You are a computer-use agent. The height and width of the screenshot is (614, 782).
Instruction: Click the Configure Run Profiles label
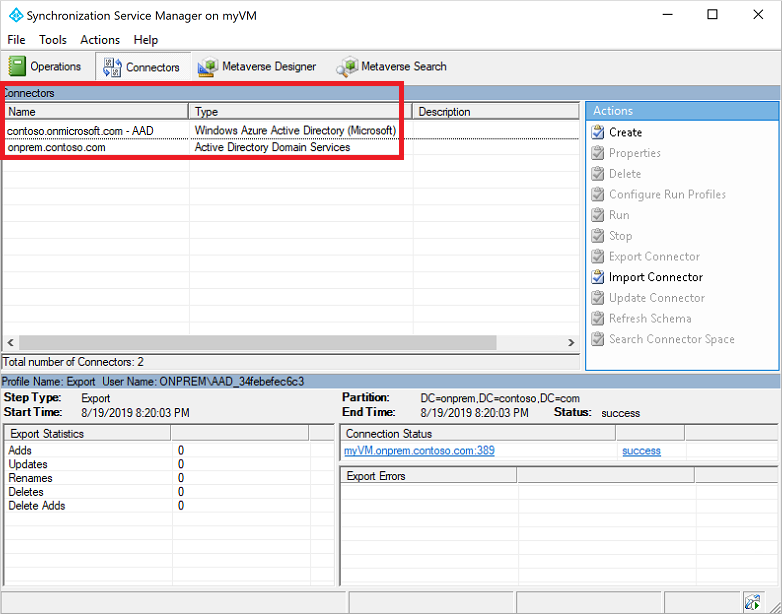pyautogui.click(x=667, y=195)
